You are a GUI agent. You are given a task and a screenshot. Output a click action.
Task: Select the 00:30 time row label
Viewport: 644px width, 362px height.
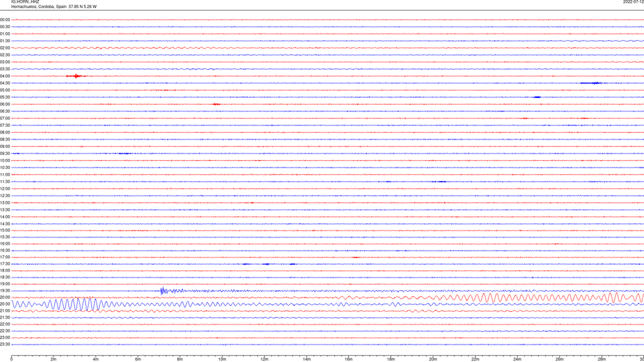tap(5, 27)
